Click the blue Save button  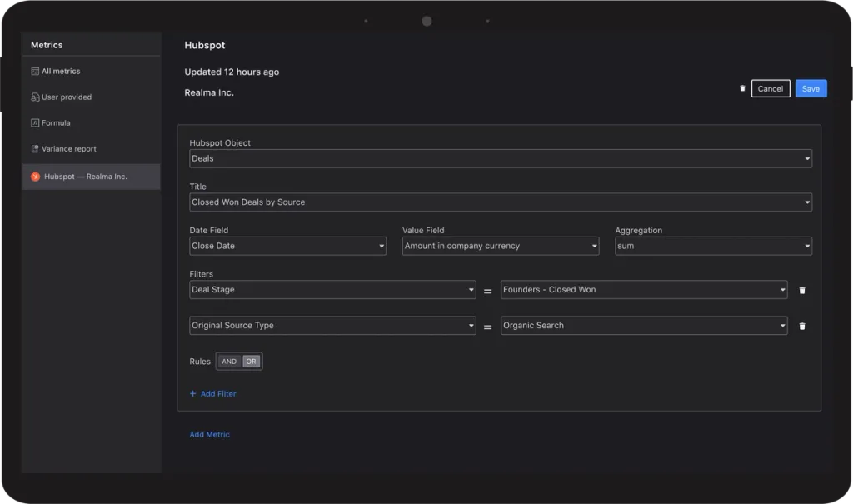coord(811,88)
